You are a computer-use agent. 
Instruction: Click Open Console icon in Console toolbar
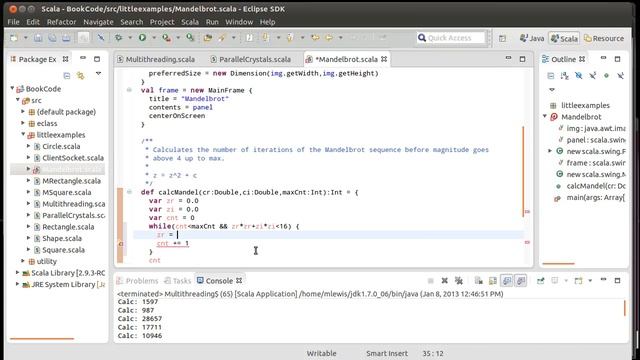point(578,280)
